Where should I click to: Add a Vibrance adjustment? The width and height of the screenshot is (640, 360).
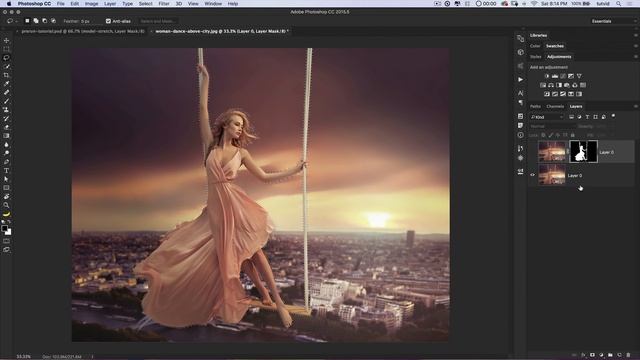click(579, 76)
